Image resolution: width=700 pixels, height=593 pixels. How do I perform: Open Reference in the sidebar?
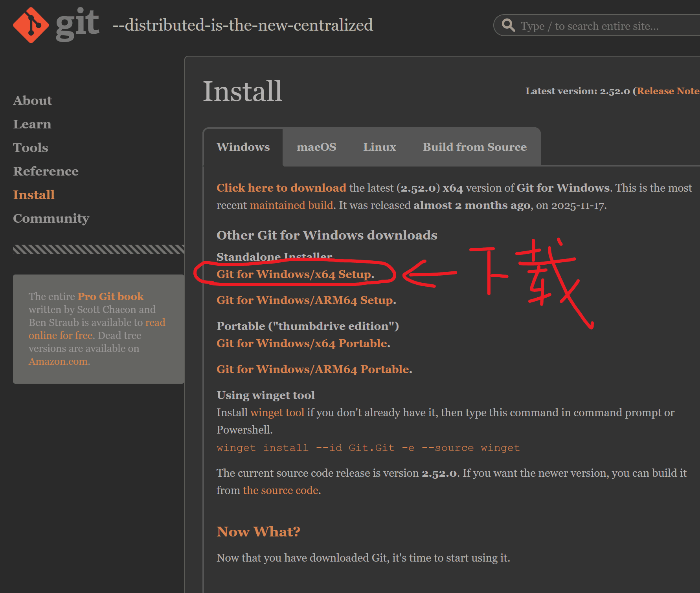(x=46, y=171)
